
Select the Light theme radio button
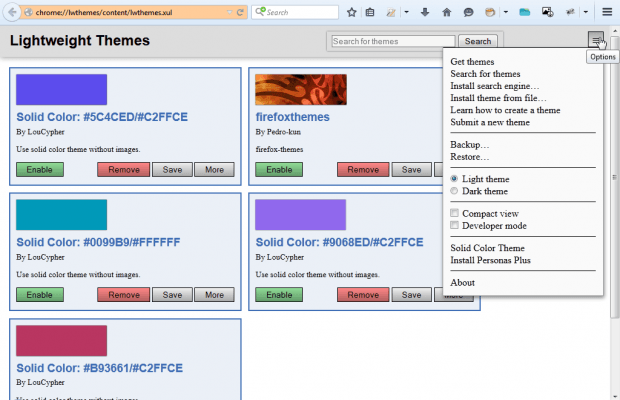[454, 179]
